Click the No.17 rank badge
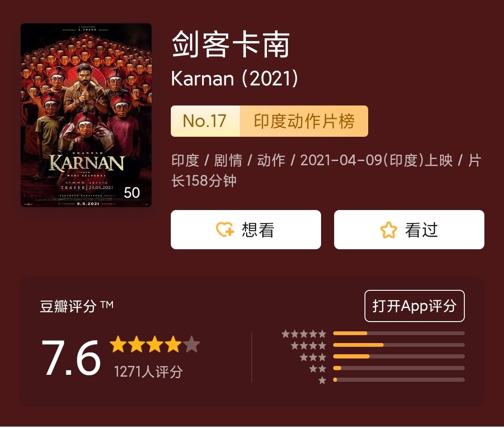Screen dimensions: 504x428 pyautogui.click(x=205, y=121)
